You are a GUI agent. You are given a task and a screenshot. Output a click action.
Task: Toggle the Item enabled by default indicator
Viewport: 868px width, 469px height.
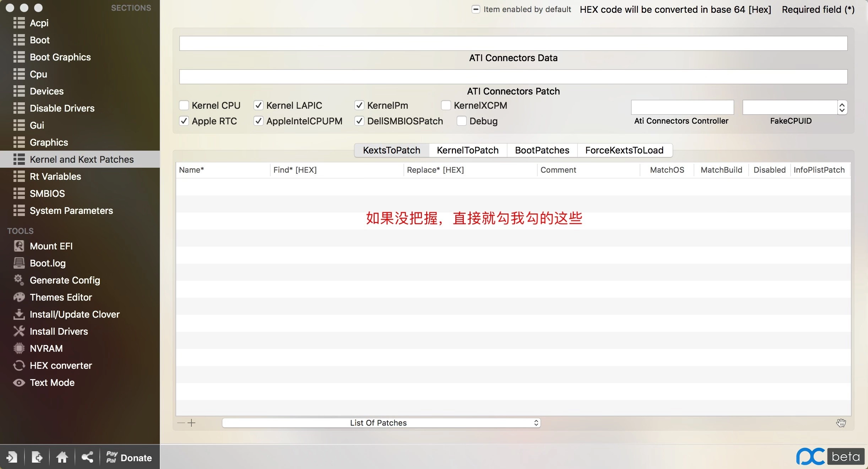tap(476, 9)
